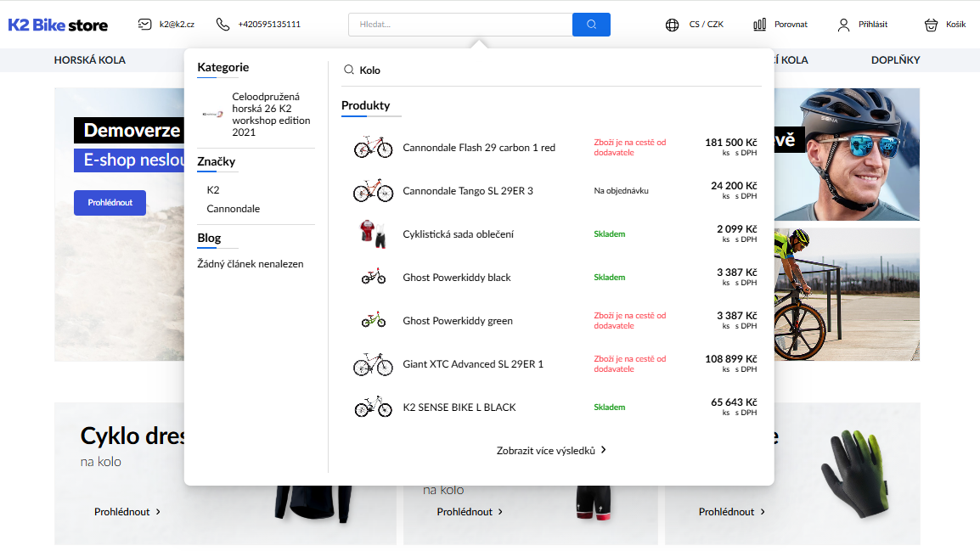
Task: Click price 2 099 Kč
Action: pyautogui.click(x=737, y=229)
